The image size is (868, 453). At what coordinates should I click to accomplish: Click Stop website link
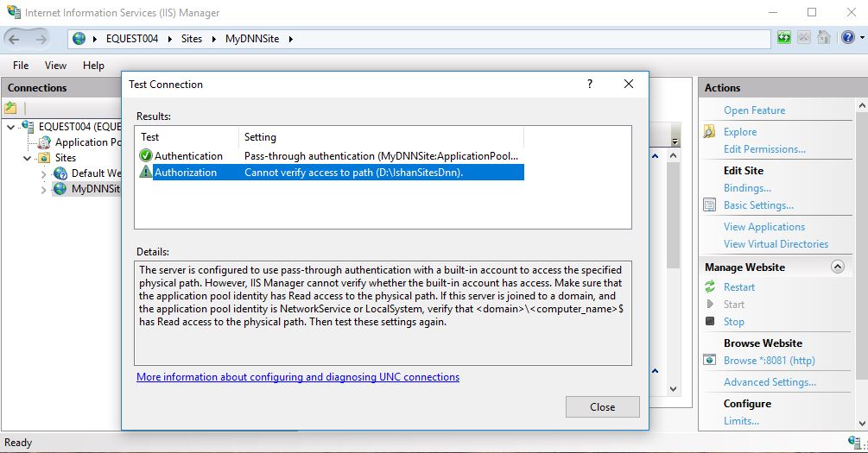[733, 321]
